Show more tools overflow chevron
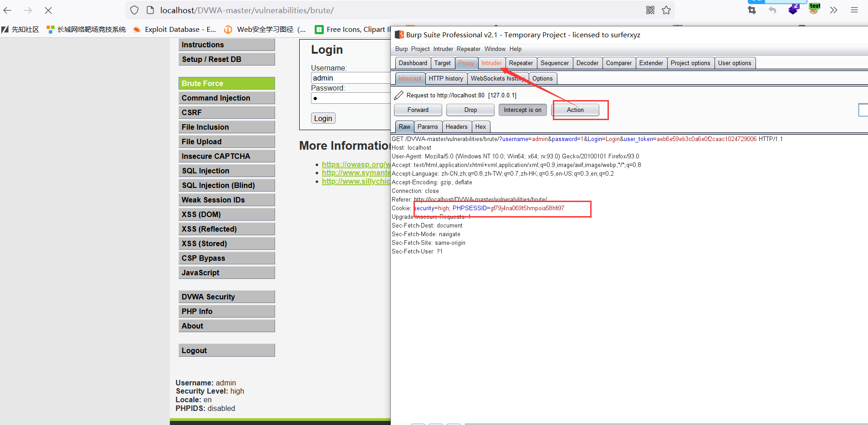 [x=833, y=10]
